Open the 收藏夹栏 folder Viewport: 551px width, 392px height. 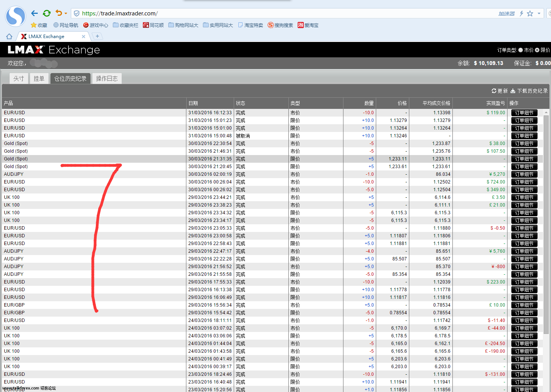tap(126, 25)
